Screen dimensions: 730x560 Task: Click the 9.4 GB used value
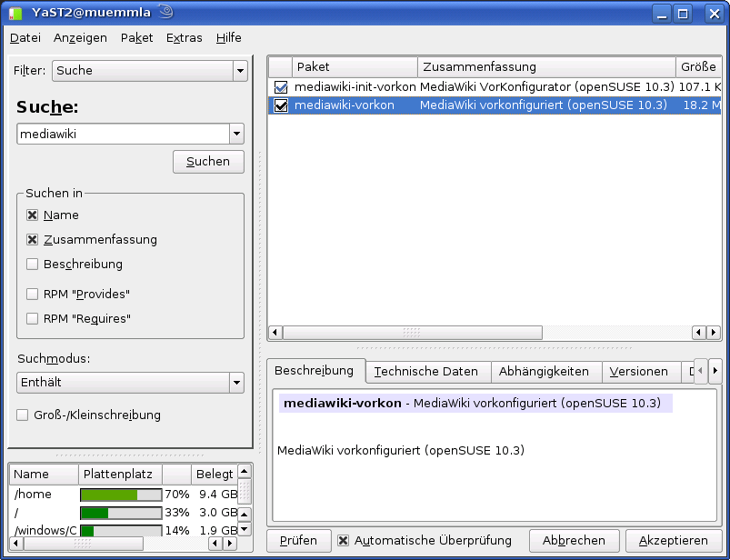pos(218,495)
